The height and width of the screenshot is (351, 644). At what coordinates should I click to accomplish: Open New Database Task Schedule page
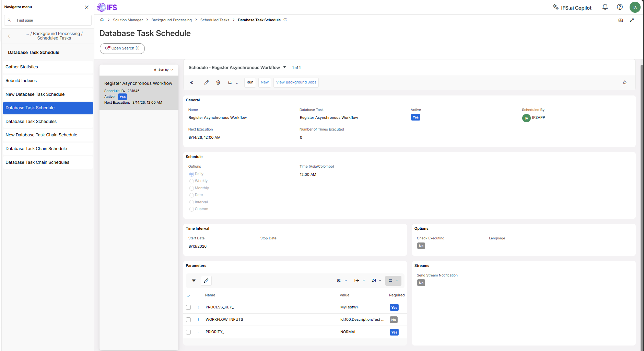[48, 94]
